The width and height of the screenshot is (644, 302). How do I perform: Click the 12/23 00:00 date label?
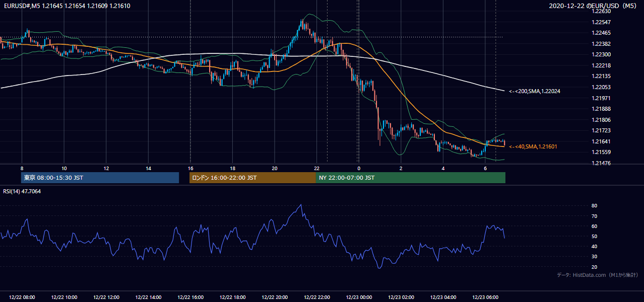[359, 297]
